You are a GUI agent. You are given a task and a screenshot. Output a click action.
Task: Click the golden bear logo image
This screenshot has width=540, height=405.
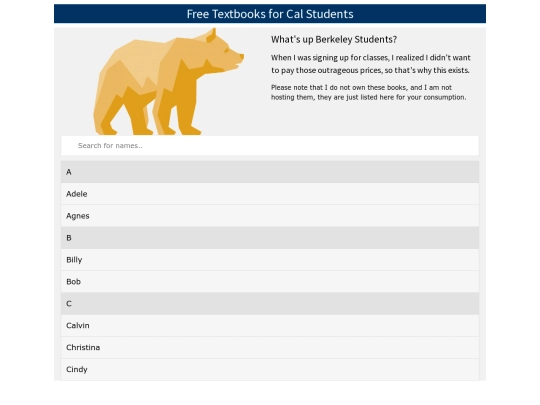click(x=168, y=82)
